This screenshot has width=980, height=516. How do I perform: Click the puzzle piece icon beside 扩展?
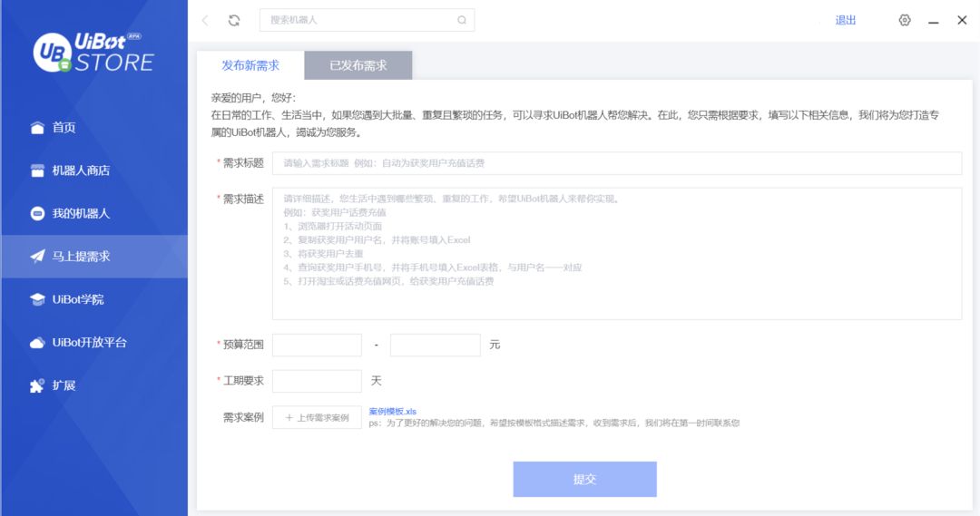point(37,385)
